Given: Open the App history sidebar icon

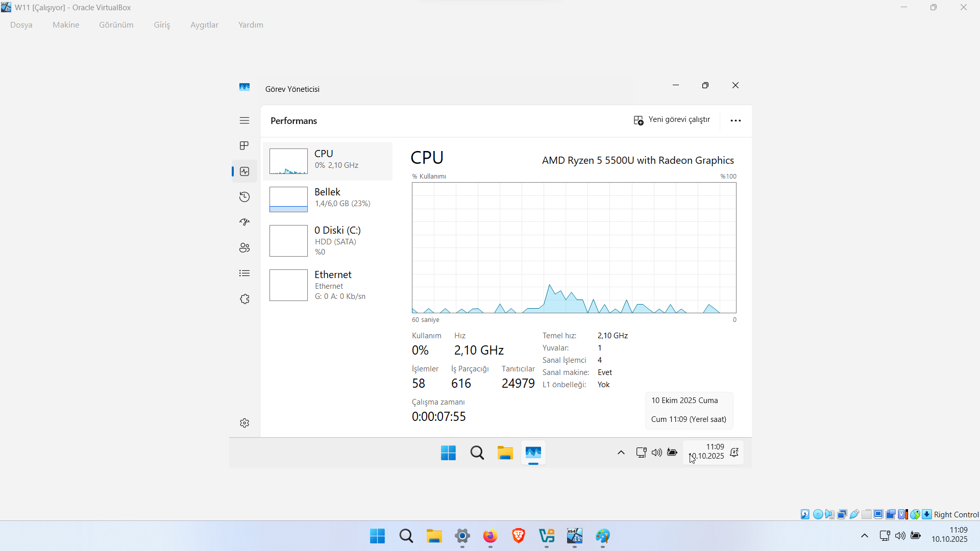Looking at the screenshot, I should click(x=244, y=197).
